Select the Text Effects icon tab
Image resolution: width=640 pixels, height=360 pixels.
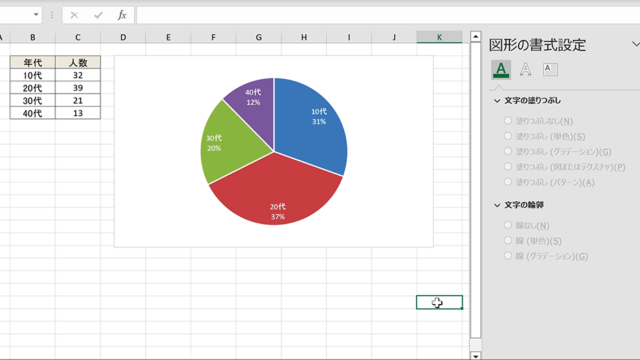tap(525, 69)
